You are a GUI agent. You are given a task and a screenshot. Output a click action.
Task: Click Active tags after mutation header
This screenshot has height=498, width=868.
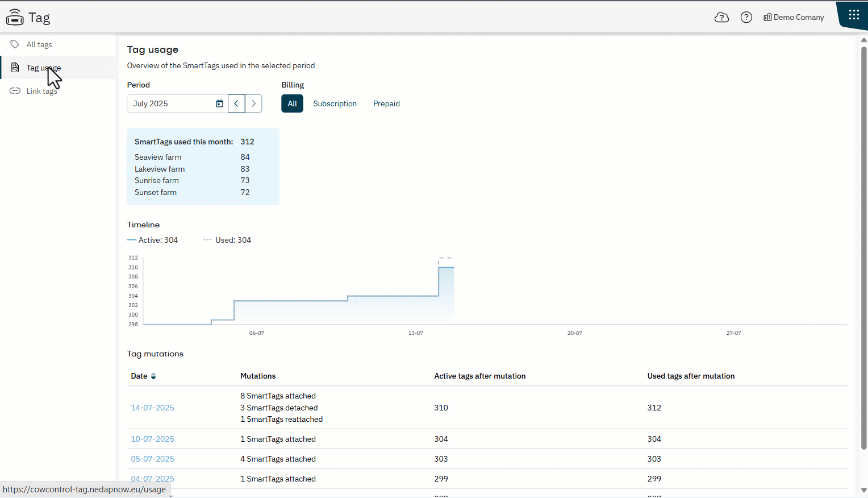pos(480,376)
